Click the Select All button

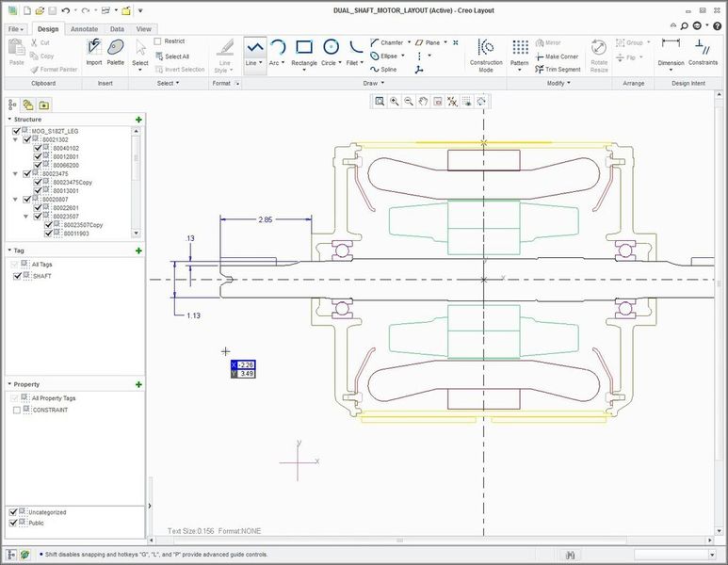coord(172,56)
